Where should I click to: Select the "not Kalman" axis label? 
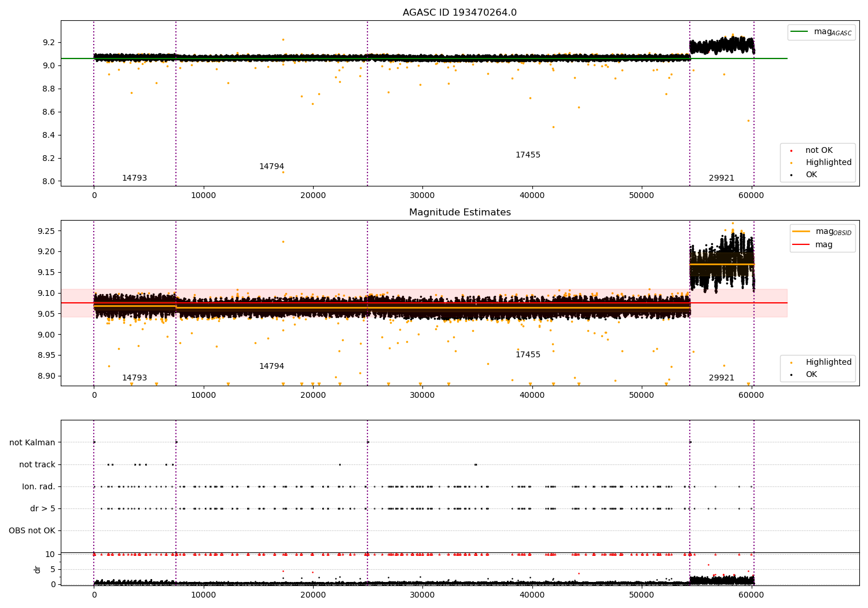pyautogui.click(x=32, y=443)
